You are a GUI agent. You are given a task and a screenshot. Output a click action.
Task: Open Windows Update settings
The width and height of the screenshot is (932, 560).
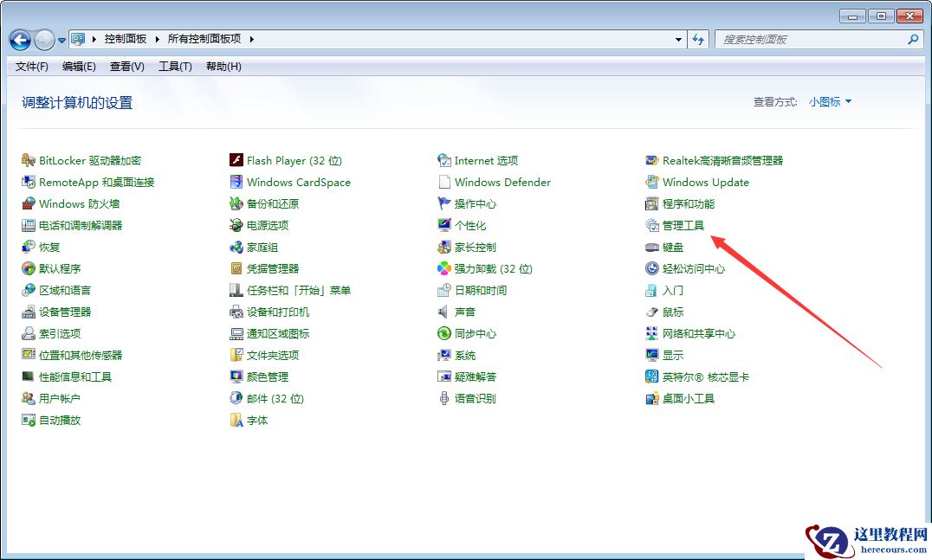[705, 182]
